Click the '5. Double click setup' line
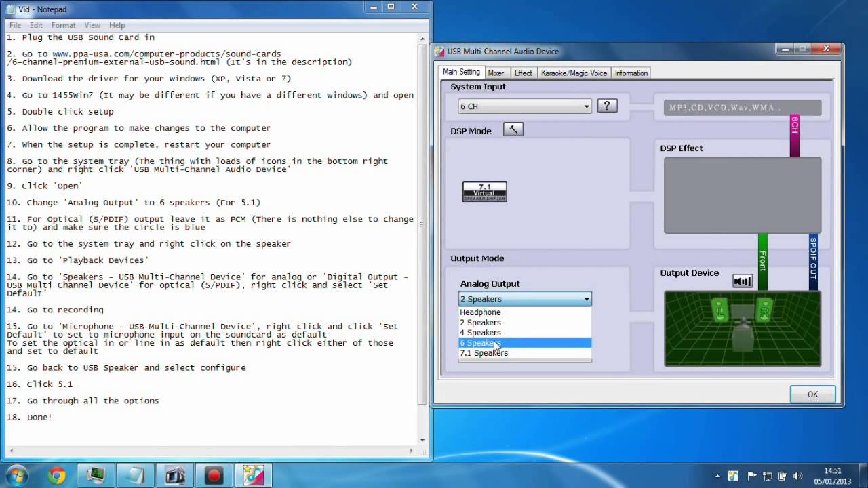This screenshot has height=488, width=868. coord(60,112)
